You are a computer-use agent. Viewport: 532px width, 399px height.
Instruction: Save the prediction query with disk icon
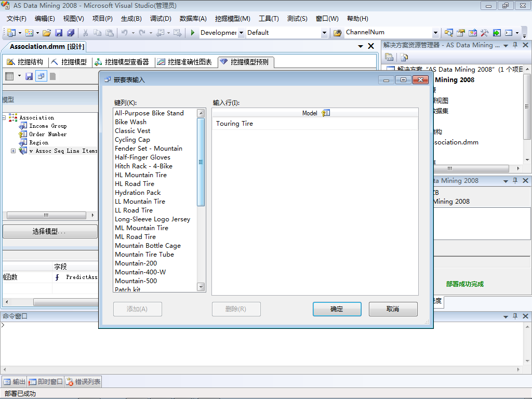(29, 76)
